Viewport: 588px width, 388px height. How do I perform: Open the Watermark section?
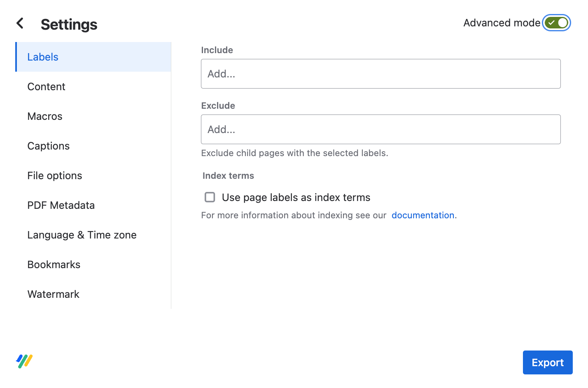[93, 294]
